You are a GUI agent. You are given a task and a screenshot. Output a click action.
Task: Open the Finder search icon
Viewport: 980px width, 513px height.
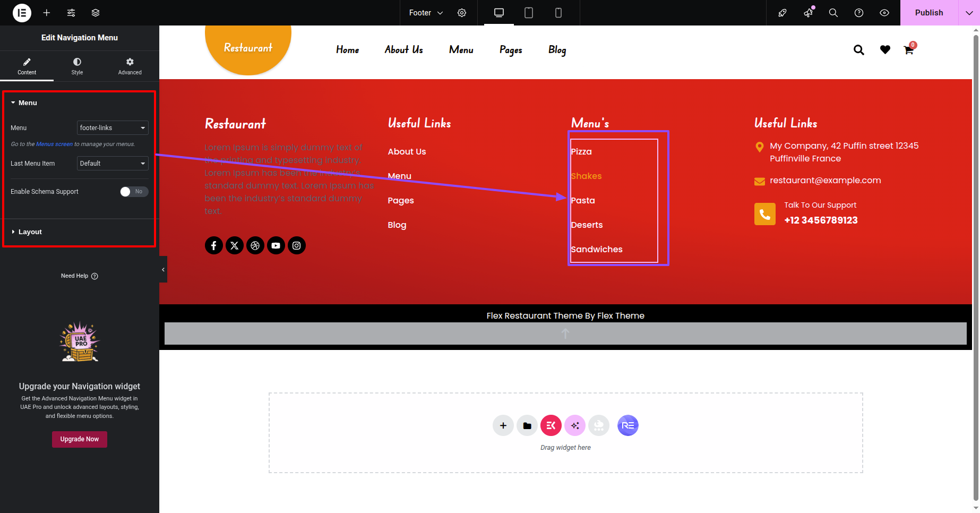[x=833, y=13]
